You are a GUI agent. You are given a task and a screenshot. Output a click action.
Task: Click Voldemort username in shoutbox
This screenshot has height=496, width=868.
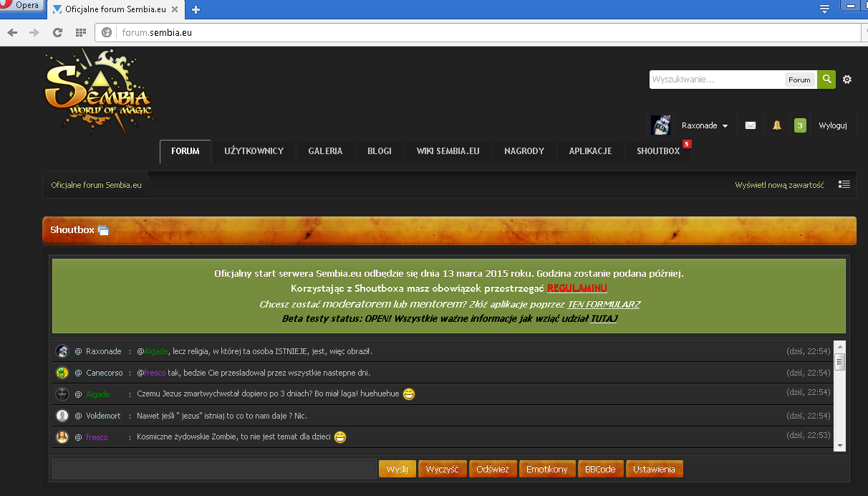pyautogui.click(x=103, y=416)
